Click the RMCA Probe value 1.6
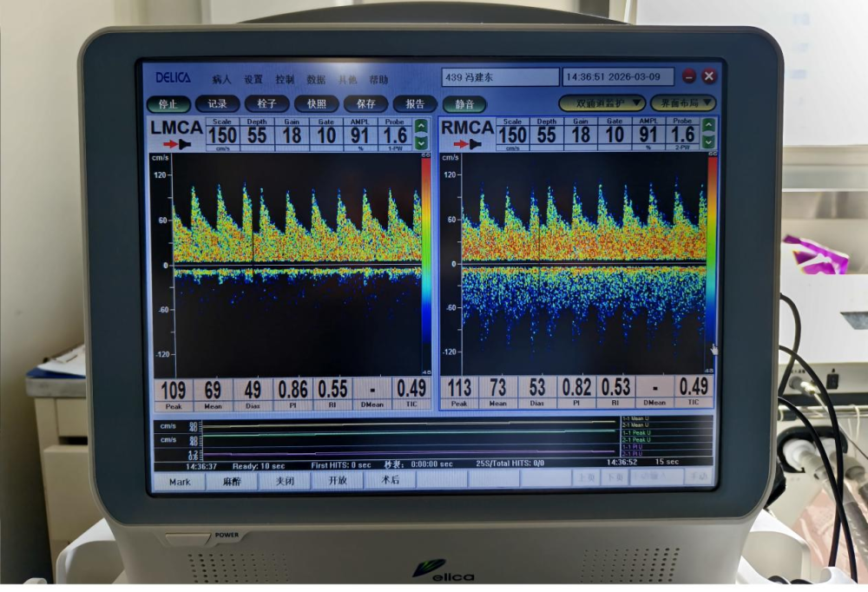Viewport: 868px width, 592px height. [x=682, y=135]
